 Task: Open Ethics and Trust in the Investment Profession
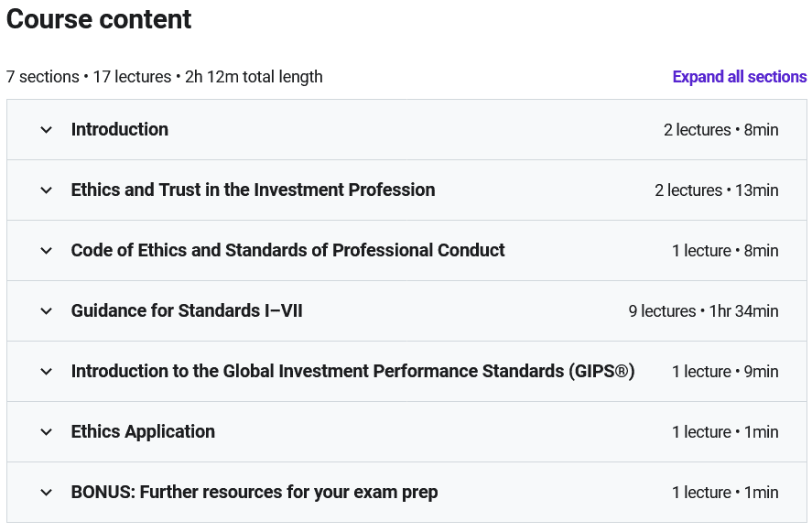point(253,190)
